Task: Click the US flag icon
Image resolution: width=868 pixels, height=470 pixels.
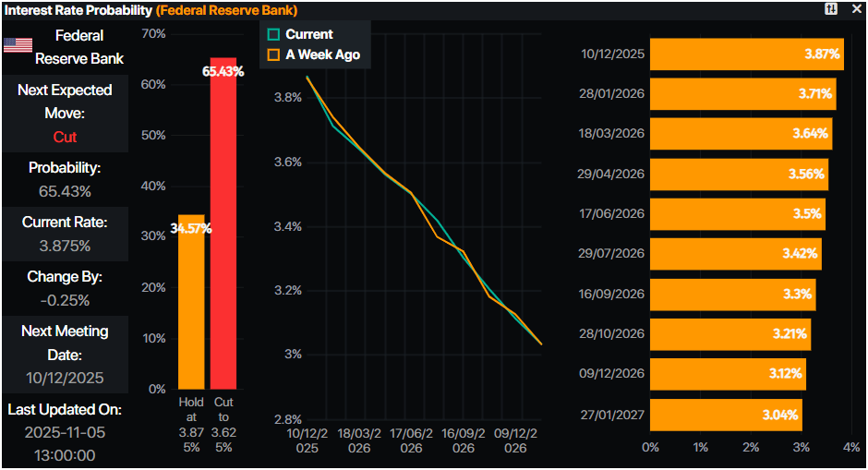Action: [x=18, y=45]
